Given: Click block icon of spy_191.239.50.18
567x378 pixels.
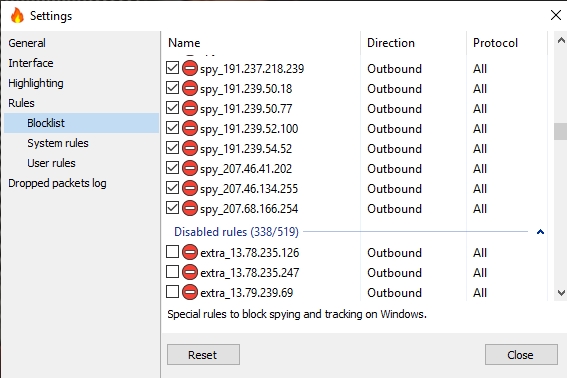Looking at the screenshot, I should click(x=190, y=88).
